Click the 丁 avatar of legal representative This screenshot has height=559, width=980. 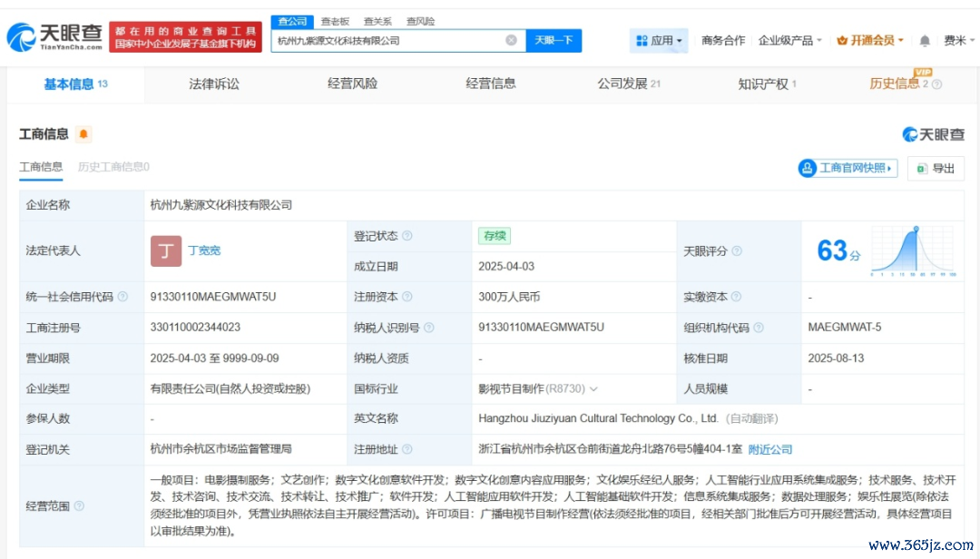tap(166, 250)
